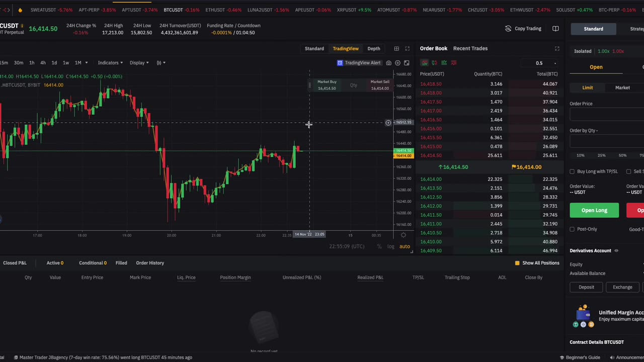Click the hot flame icon in ticker bar

[x=20, y=10]
